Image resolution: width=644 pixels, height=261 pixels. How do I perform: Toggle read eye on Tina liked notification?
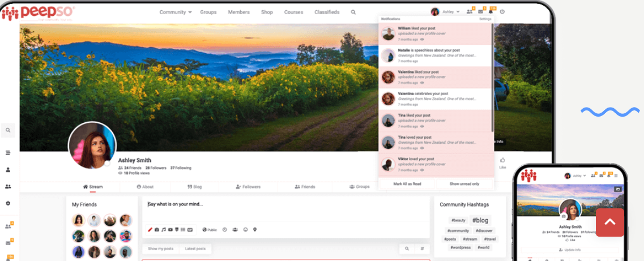tap(422, 126)
